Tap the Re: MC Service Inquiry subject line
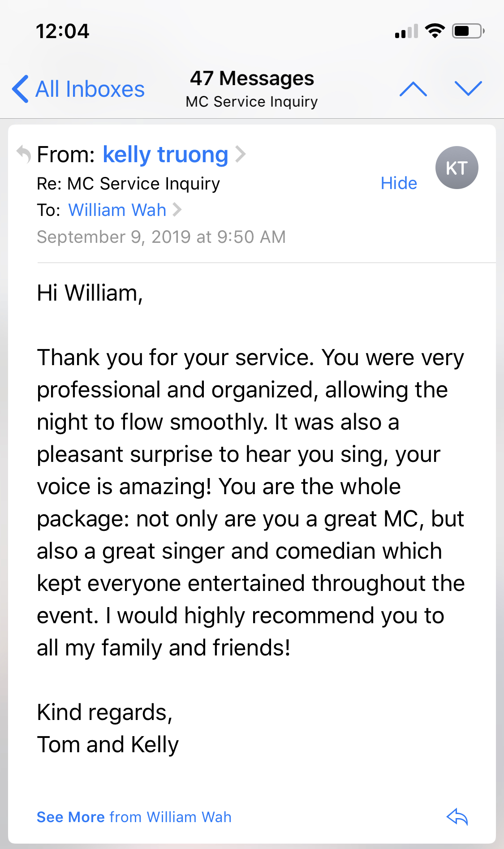Screen dimensions: 504x849 (x=129, y=184)
